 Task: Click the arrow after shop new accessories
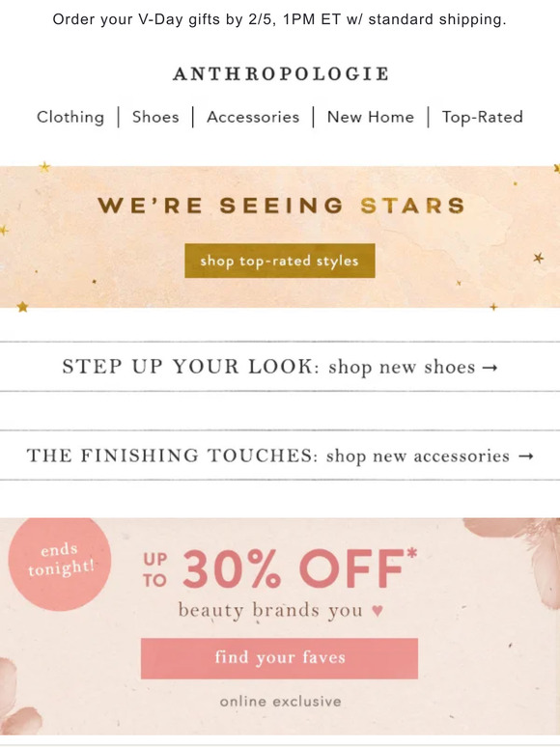pyautogui.click(x=525, y=456)
